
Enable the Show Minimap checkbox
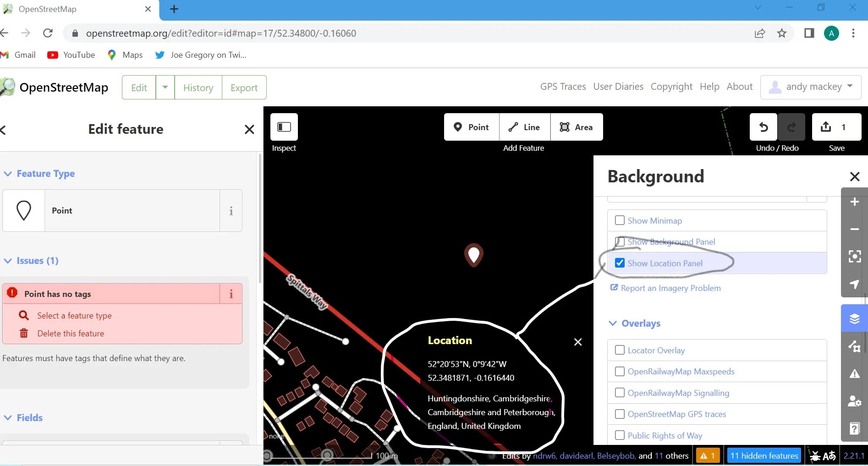pos(620,220)
